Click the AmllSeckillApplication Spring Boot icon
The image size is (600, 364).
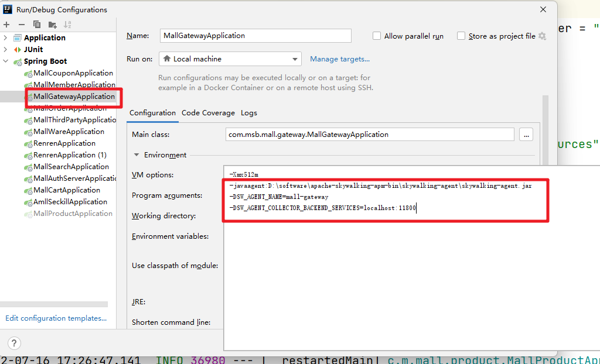28,202
